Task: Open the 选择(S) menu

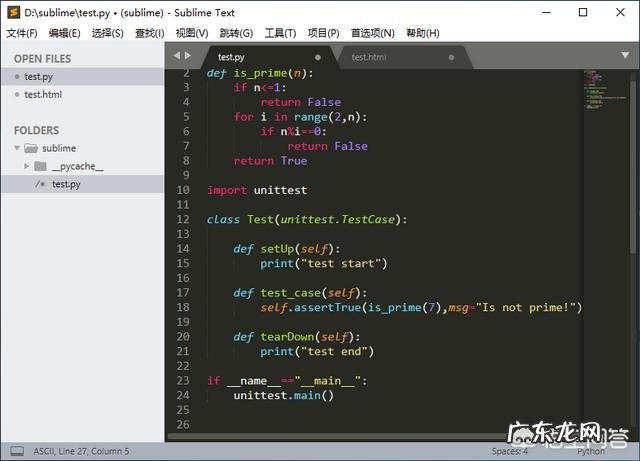Action: [x=107, y=33]
